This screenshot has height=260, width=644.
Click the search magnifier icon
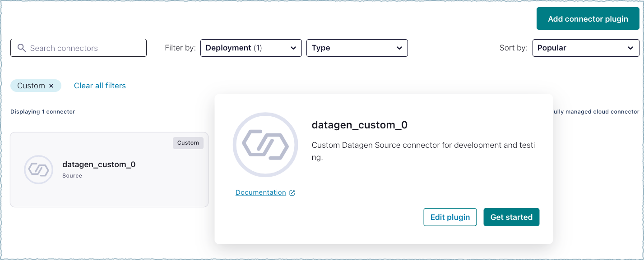click(21, 48)
